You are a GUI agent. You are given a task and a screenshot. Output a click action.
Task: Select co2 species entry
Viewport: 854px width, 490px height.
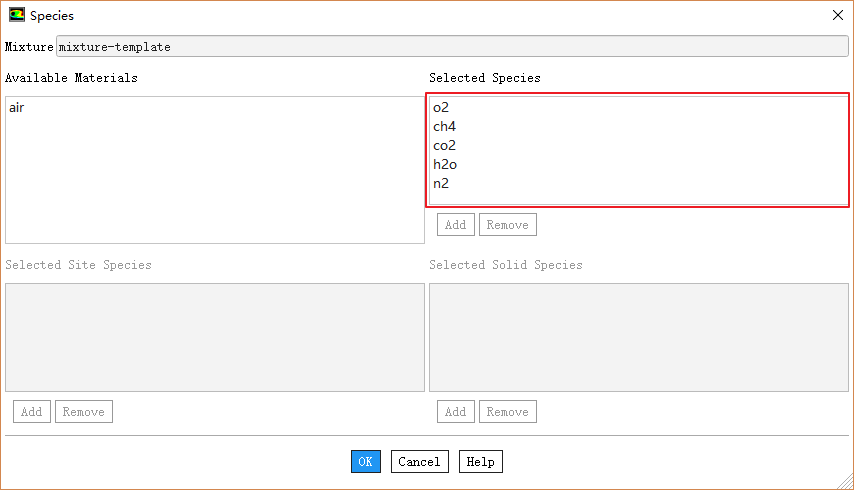click(444, 145)
